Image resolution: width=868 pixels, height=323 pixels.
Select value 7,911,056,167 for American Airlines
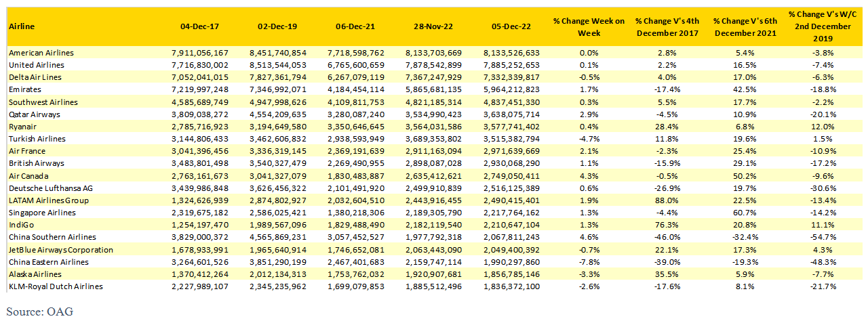coord(200,53)
